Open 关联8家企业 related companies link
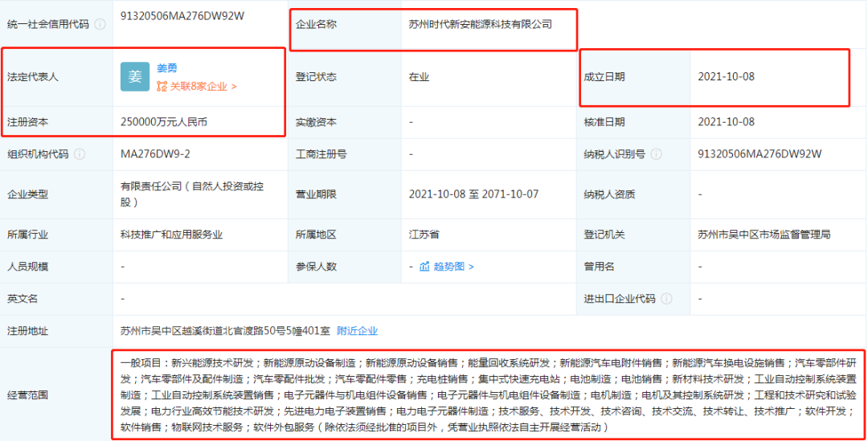The height and width of the screenshot is (441, 868). (203, 86)
